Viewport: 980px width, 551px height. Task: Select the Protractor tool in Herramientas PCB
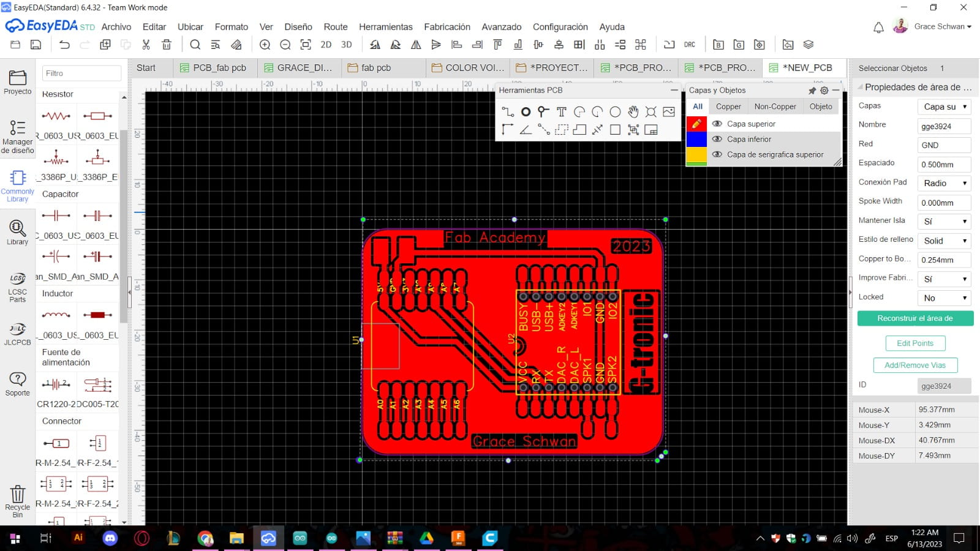[526, 129]
